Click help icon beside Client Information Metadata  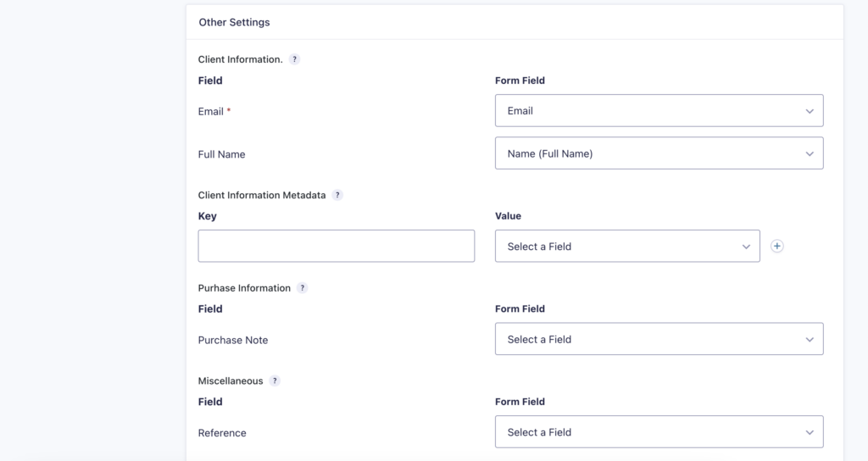pyautogui.click(x=337, y=195)
